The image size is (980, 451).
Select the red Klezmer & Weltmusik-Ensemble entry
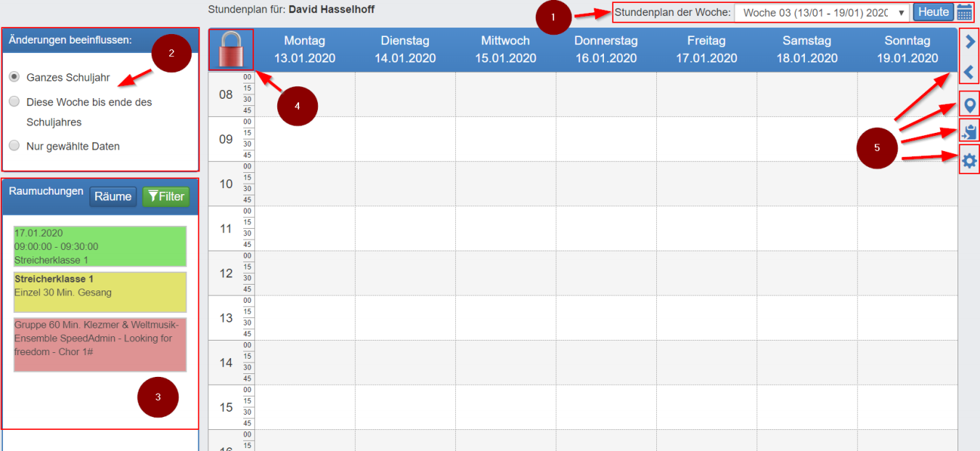(x=100, y=344)
